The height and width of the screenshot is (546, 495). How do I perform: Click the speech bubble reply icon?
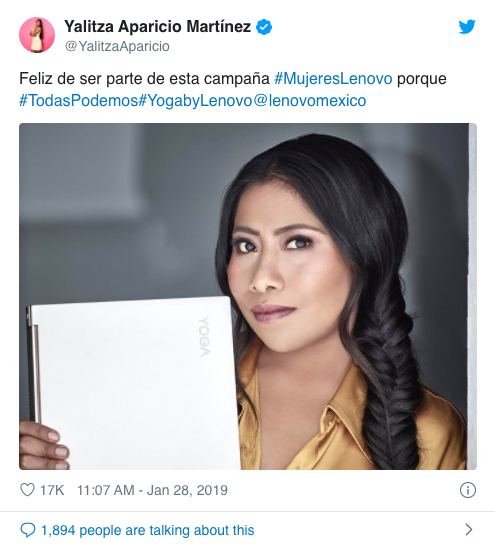tap(28, 530)
